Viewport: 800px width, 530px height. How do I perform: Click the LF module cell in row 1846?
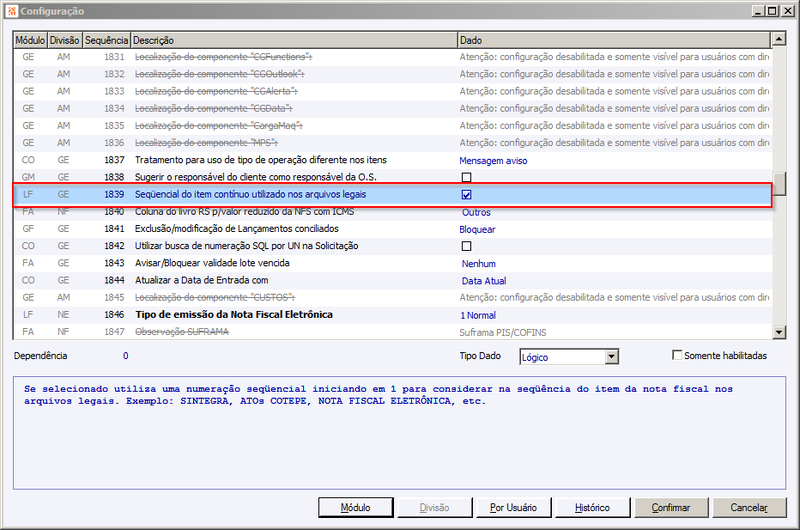28,315
